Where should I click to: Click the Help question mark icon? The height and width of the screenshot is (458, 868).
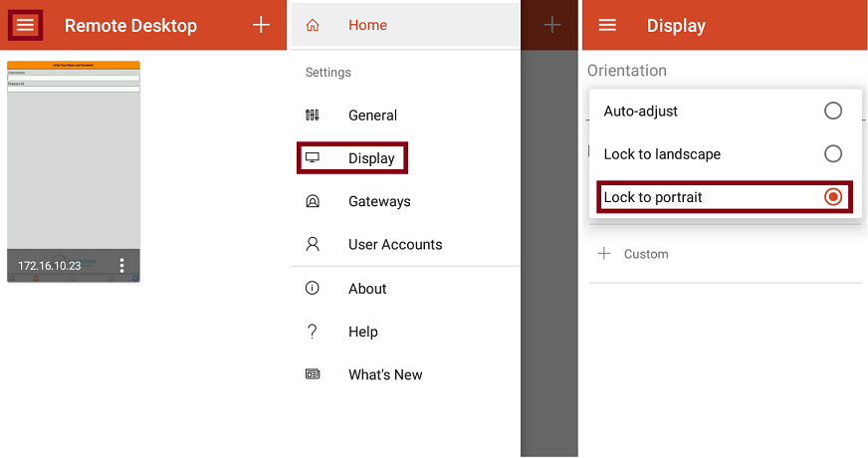point(313,332)
